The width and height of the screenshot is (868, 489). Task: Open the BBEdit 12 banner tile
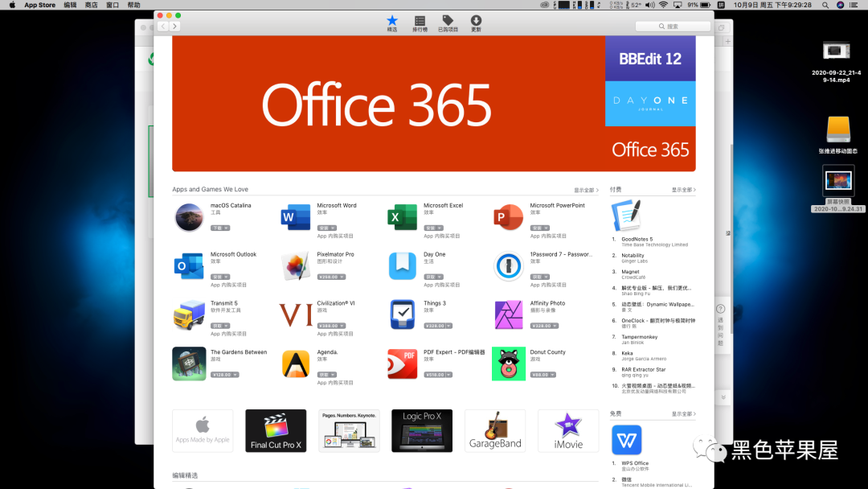click(650, 59)
